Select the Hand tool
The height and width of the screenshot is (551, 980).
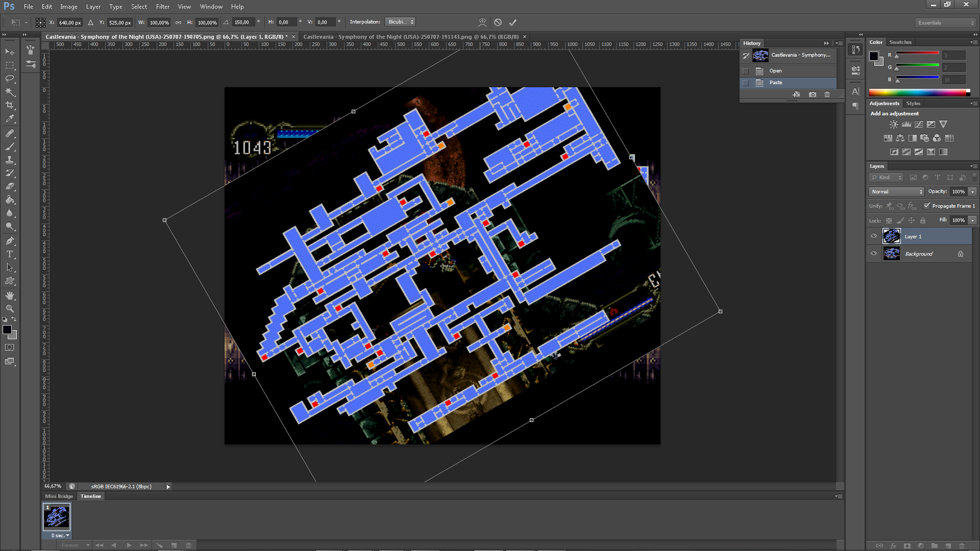[x=10, y=295]
